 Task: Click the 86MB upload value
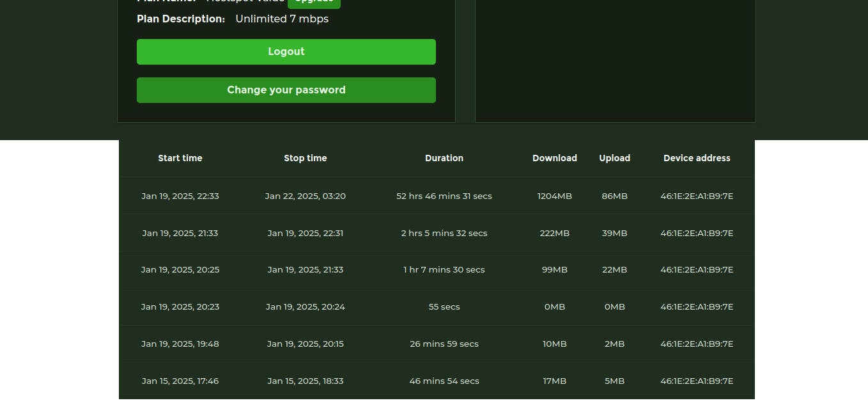(x=614, y=196)
